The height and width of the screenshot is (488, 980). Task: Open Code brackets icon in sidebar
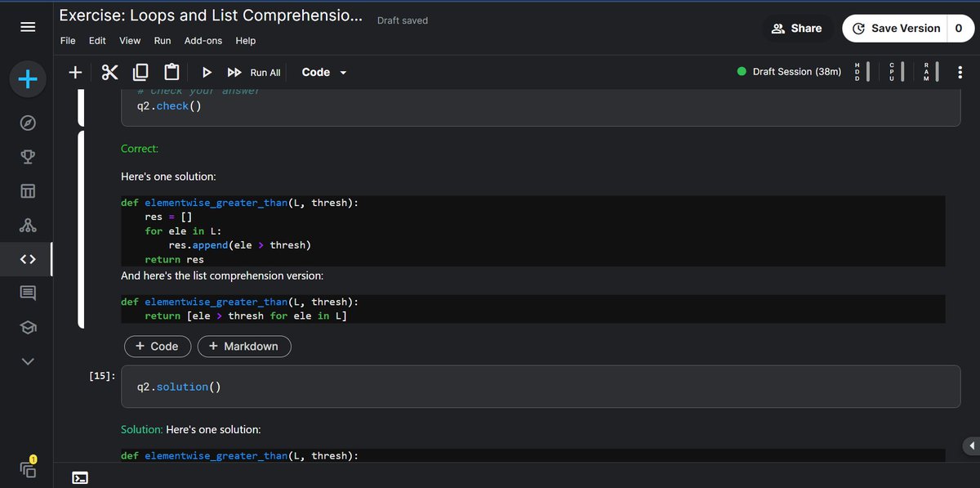[27, 260]
